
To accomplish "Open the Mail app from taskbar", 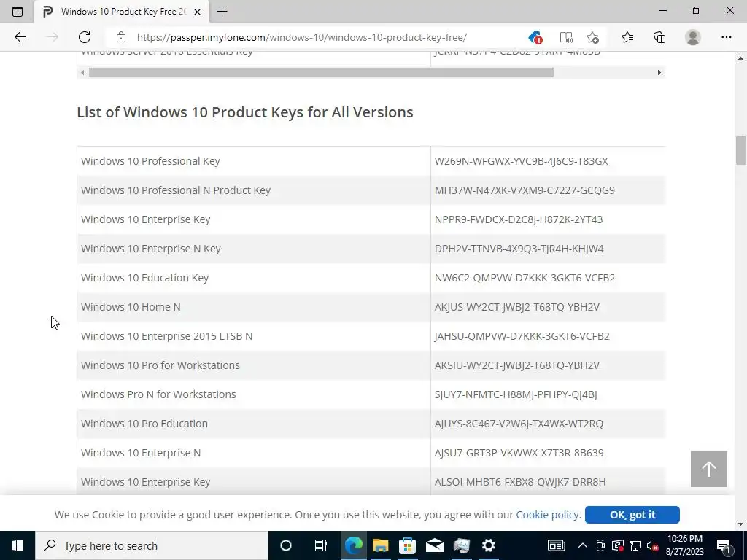I will click(x=435, y=545).
